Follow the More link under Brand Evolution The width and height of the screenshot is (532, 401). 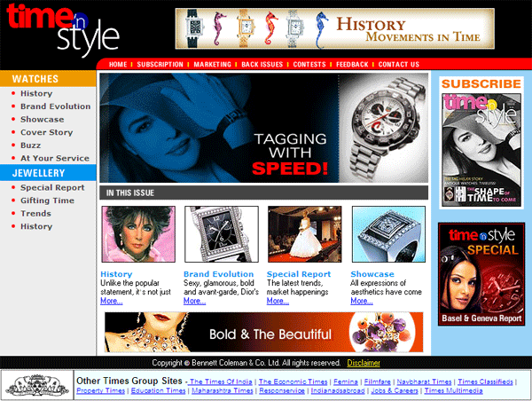[x=194, y=301]
